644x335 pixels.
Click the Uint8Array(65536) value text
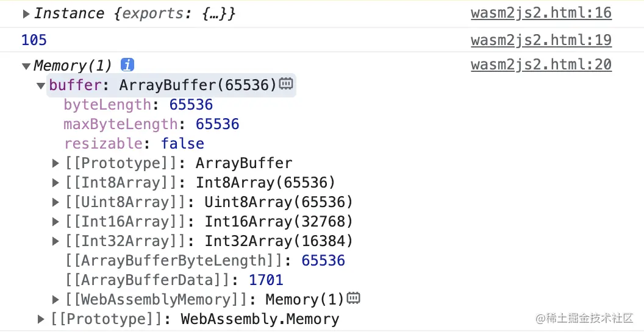pyautogui.click(x=279, y=202)
